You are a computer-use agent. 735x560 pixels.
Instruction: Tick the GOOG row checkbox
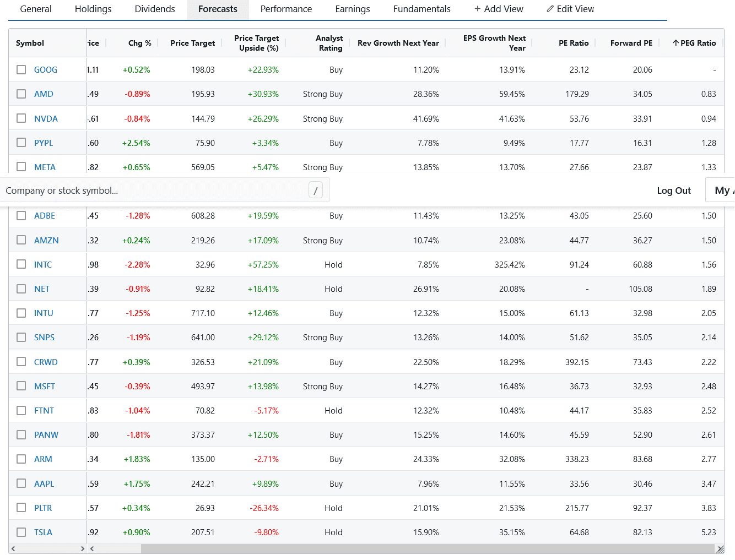(21, 70)
